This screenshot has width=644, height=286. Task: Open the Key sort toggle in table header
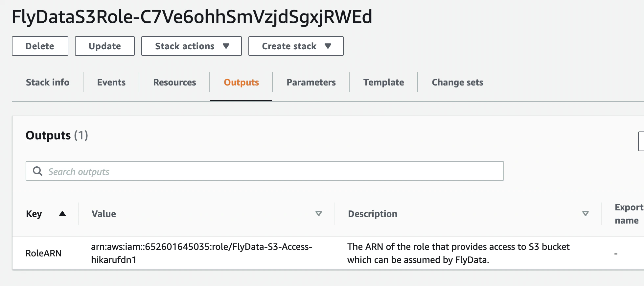pyautogui.click(x=63, y=214)
